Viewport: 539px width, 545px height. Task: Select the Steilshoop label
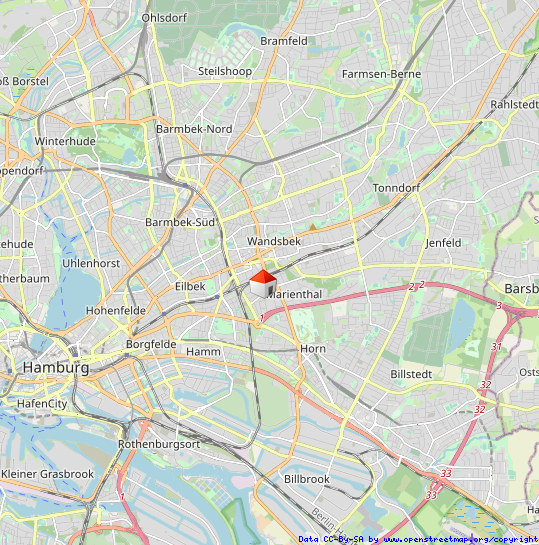(x=225, y=71)
